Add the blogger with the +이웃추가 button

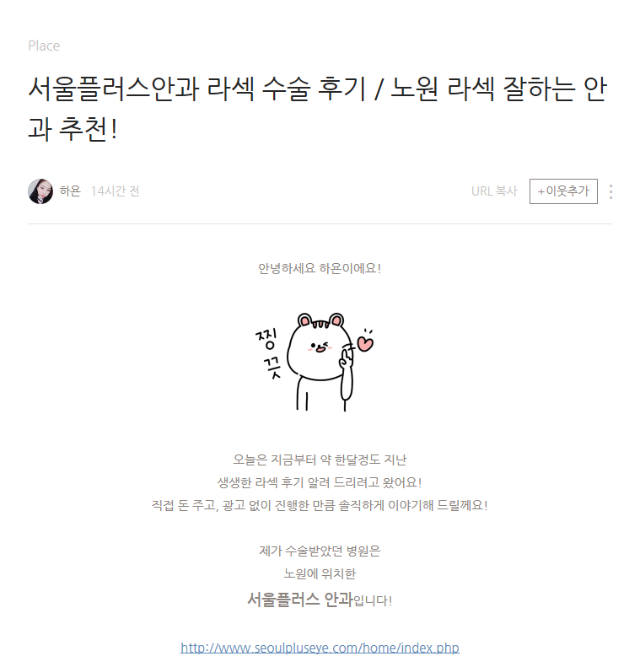[563, 191]
